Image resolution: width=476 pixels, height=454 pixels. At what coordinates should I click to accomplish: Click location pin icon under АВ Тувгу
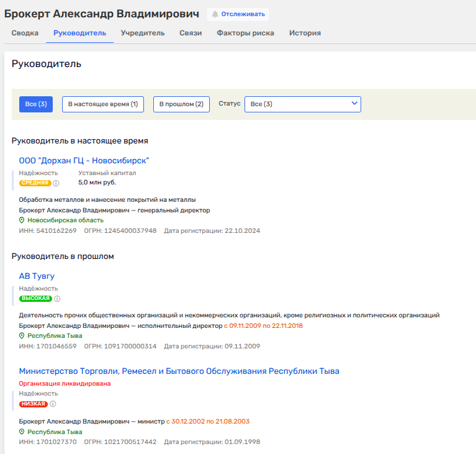pos(22,336)
